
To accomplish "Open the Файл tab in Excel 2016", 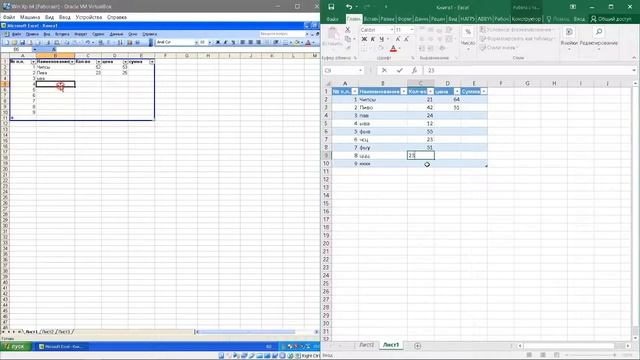I will coord(332,19).
